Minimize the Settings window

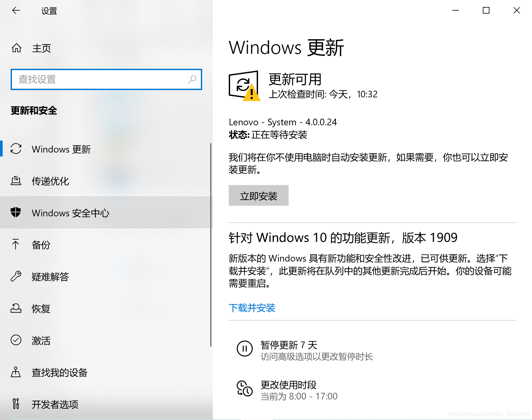pyautogui.click(x=456, y=11)
